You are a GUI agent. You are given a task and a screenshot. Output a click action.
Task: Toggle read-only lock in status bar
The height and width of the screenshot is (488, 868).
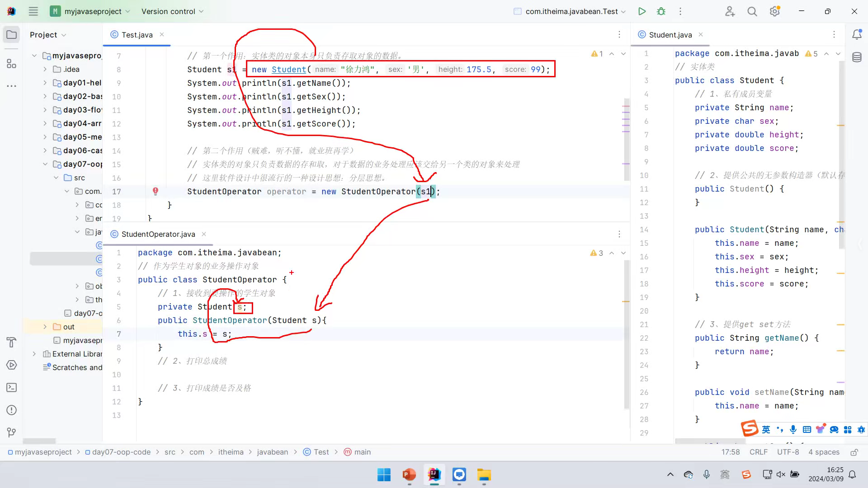tap(854, 452)
